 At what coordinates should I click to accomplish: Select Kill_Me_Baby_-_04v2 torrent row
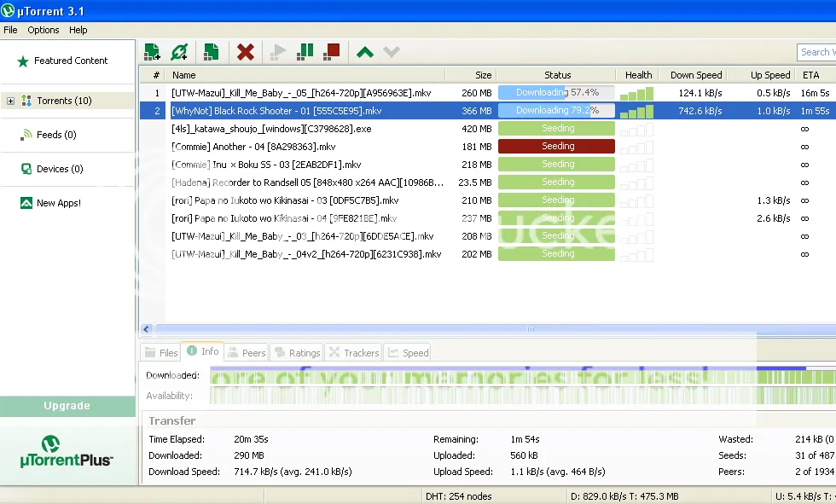487,254
